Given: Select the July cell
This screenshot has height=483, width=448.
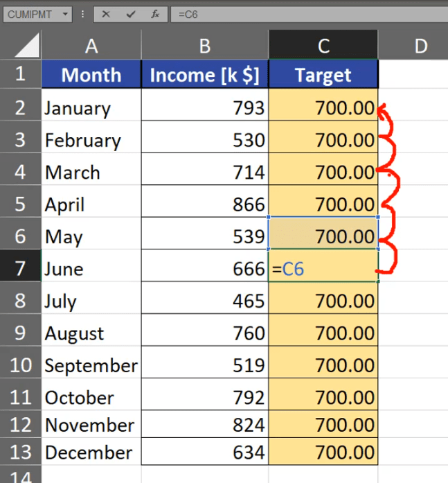Looking at the screenshot, I should tap(91, 297).
